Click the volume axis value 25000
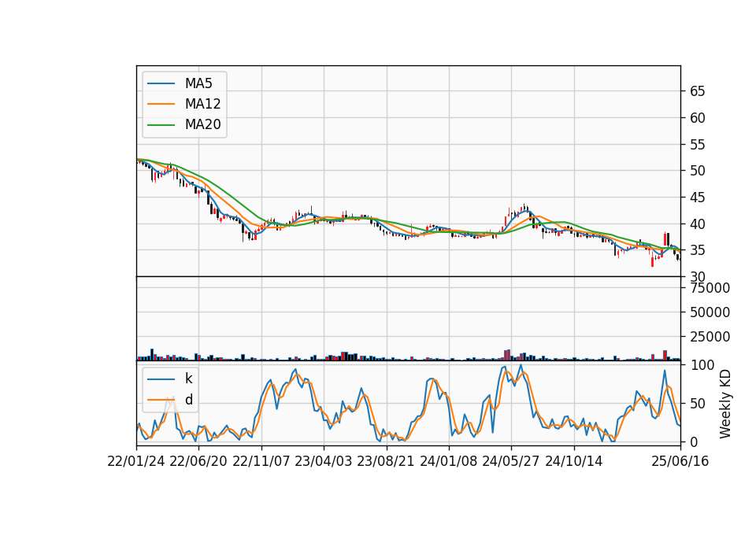Screen dimensions: 756x543 (x=710, y=337)
